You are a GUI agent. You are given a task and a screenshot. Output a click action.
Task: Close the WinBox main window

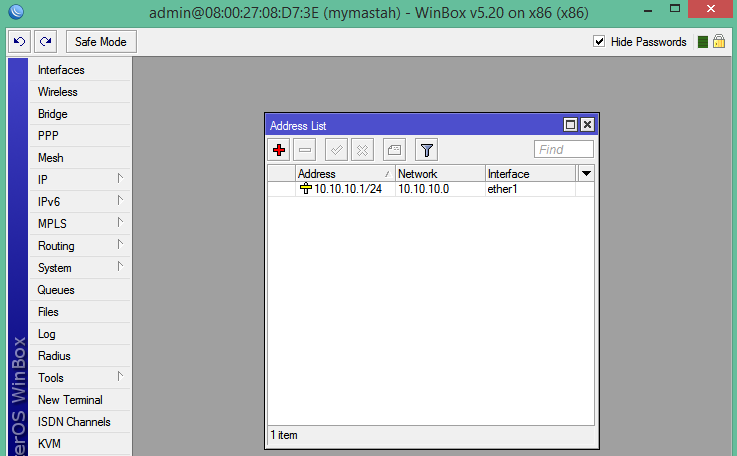[x=711, y=8]
